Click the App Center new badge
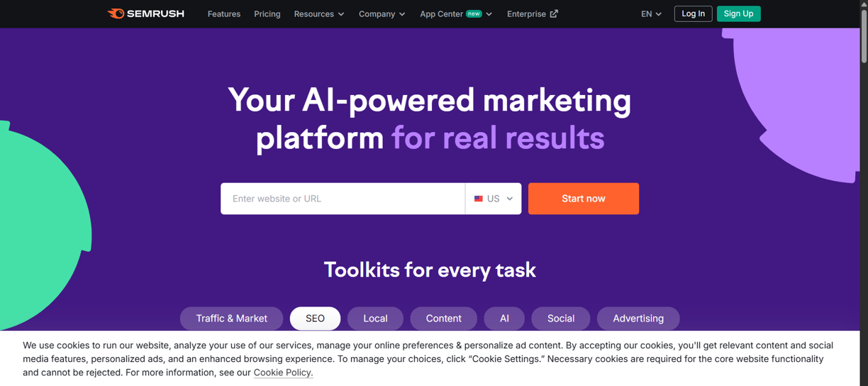Screen dimensions: 868x386 coord(474,13)
